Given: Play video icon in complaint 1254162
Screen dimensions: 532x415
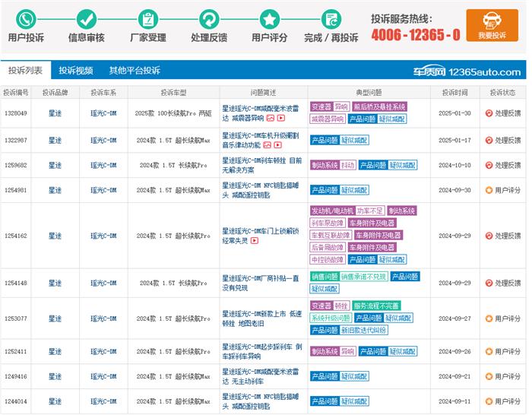Looking at the screenshot, I should 255,241.
